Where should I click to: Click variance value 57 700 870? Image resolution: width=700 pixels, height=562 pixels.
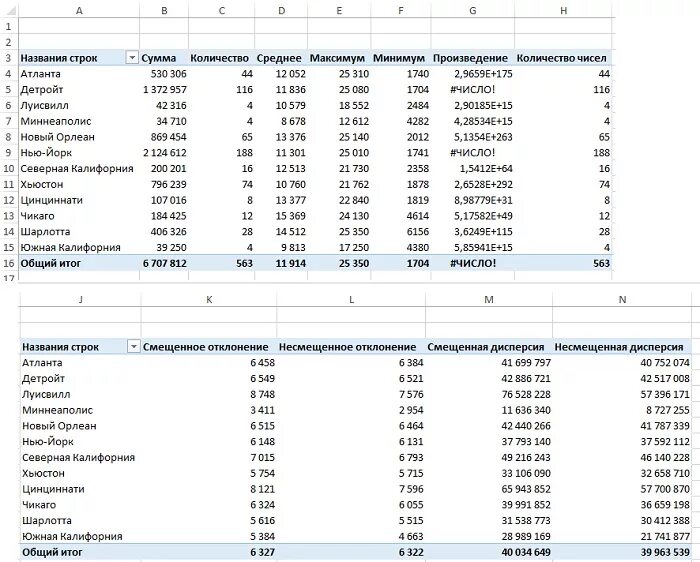click(x=665, y=489)
